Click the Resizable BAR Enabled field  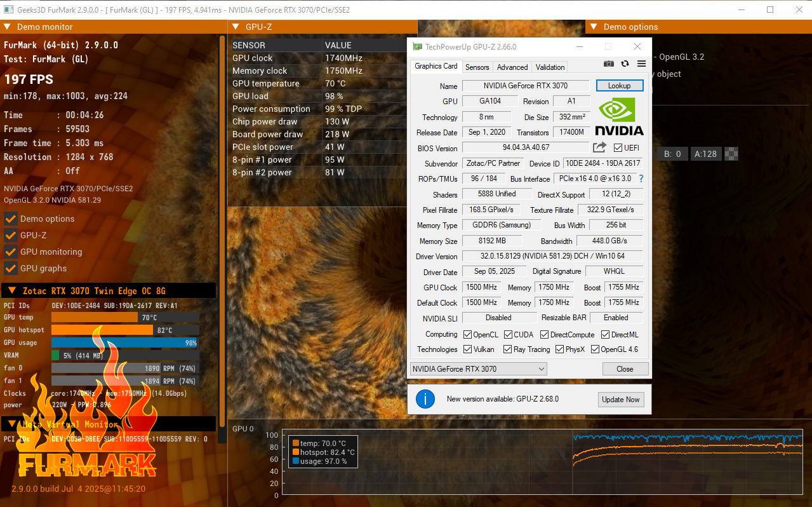tap(616, 317)
